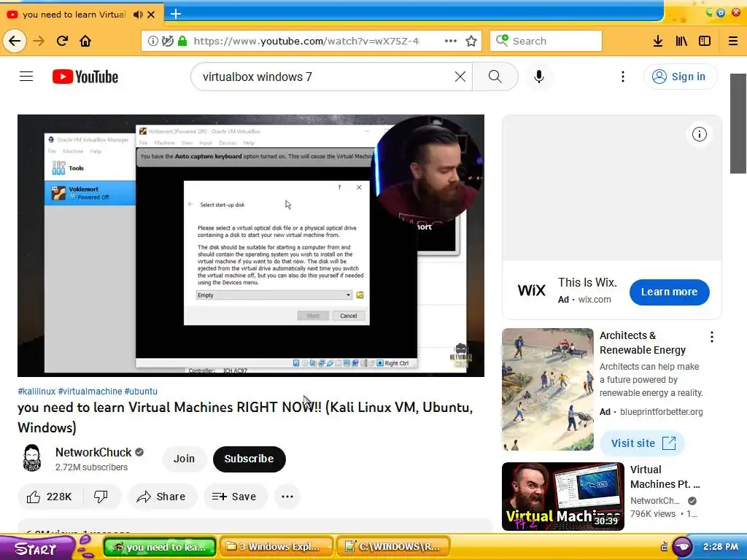Screen dimensions: 747x560
Task: Subscribe to NetworkChuck
Action: tap(249, 459)
